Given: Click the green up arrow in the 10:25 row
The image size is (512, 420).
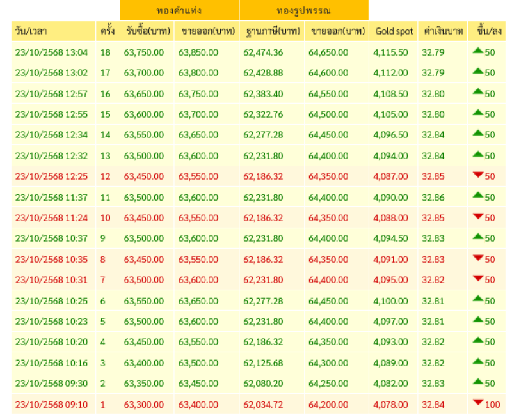Looking at the screenshot, I should click(x=477, y=300).
